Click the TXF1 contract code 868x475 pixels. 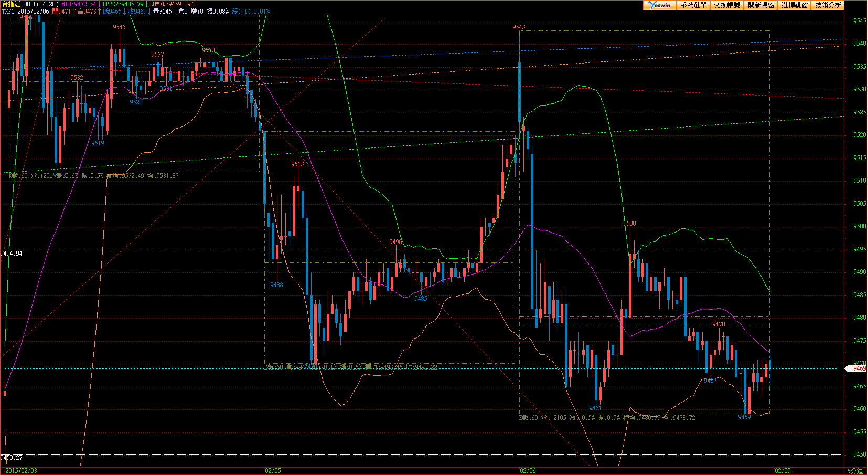(8, 12)
